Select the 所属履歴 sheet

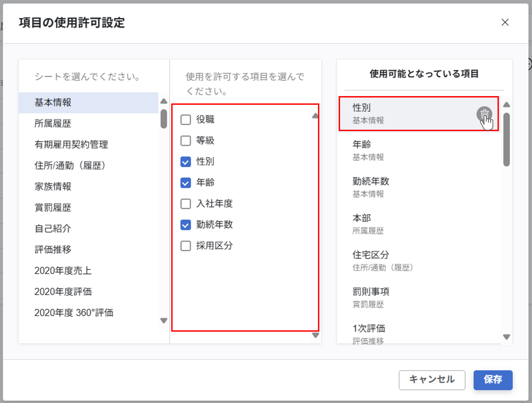click(x=53, y=123)
